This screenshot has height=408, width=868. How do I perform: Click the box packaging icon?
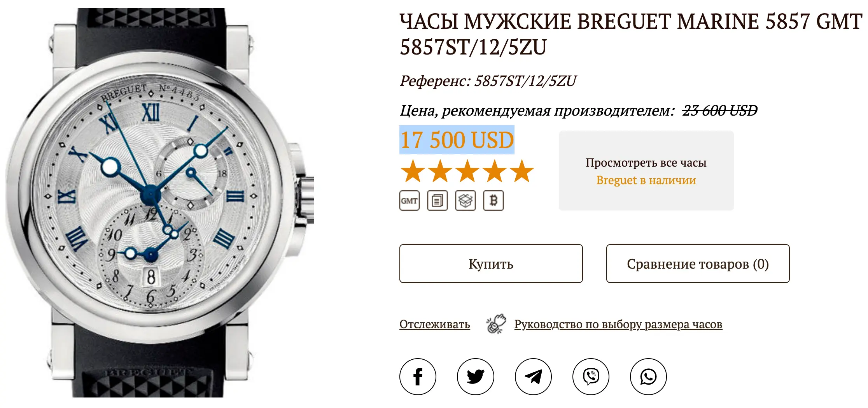(465, 200)
